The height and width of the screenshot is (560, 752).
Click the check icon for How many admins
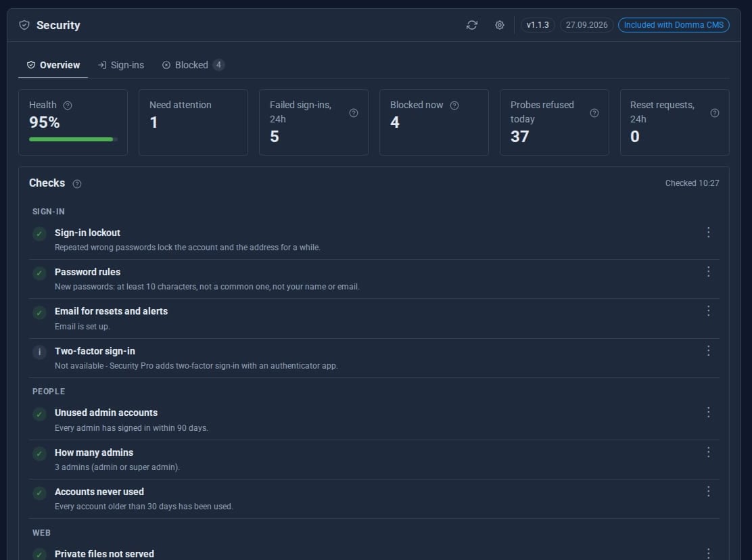pos(39,454)
